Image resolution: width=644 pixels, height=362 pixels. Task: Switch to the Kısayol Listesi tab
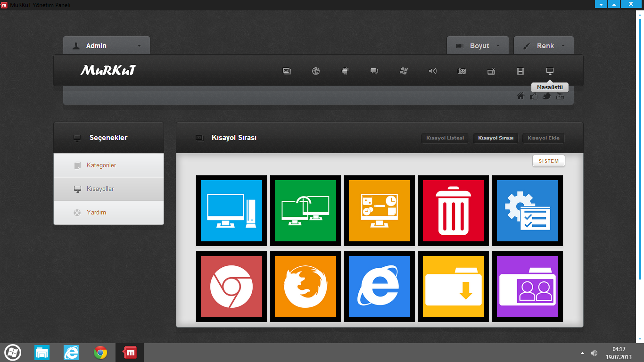pos(445,138)
